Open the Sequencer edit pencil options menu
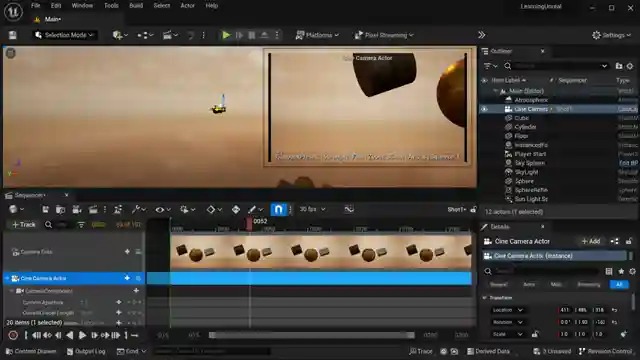 pyautogui.click(x=256, y=209)
